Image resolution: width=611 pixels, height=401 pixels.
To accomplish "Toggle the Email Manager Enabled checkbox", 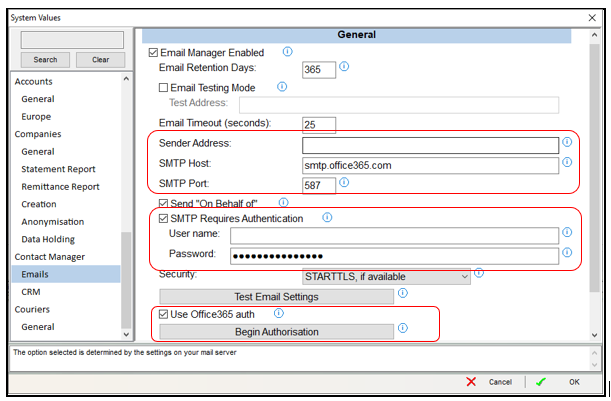I will tap(153, 53).
